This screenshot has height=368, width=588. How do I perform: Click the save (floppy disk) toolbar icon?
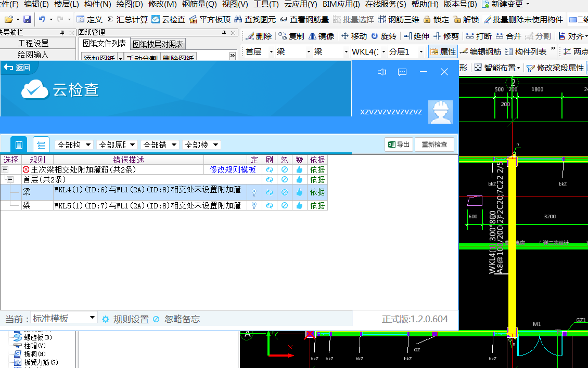tap(27, 19)
